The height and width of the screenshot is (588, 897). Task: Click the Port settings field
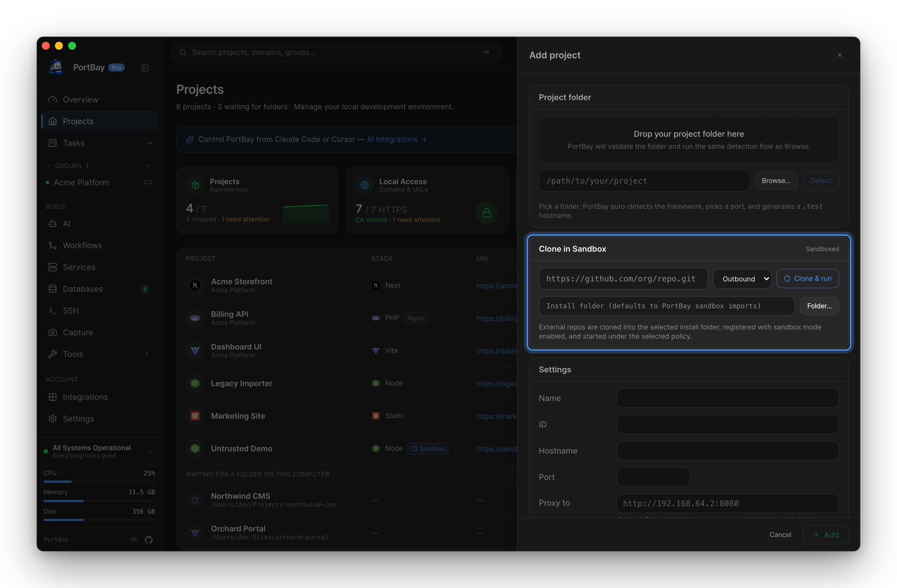click(x=653, y=477)
